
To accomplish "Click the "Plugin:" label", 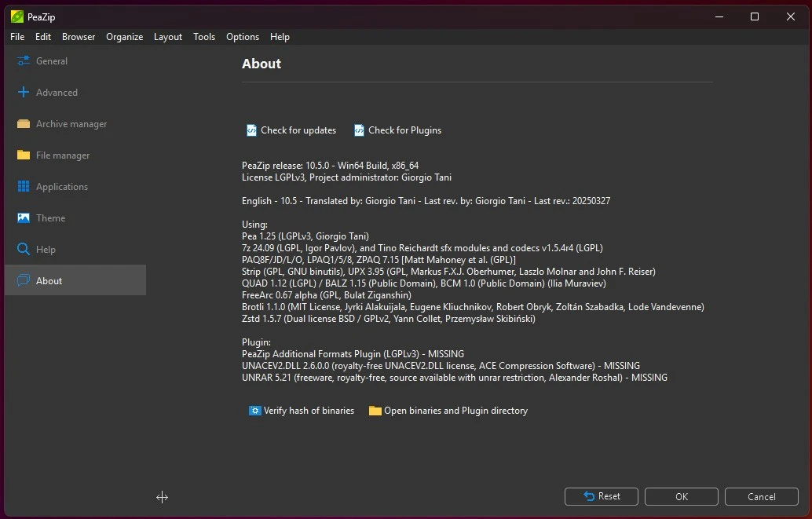I will (256, 342).
